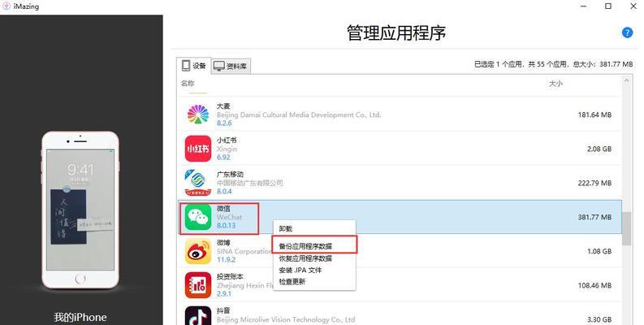Click Beijing Microlive Vision Technology text

286,319
